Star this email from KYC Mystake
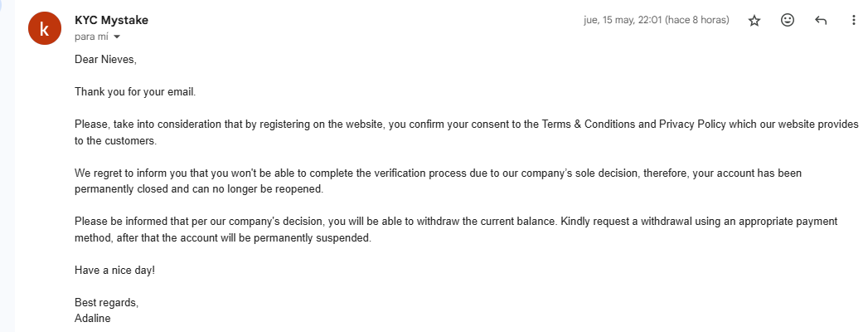 [754, 21]
